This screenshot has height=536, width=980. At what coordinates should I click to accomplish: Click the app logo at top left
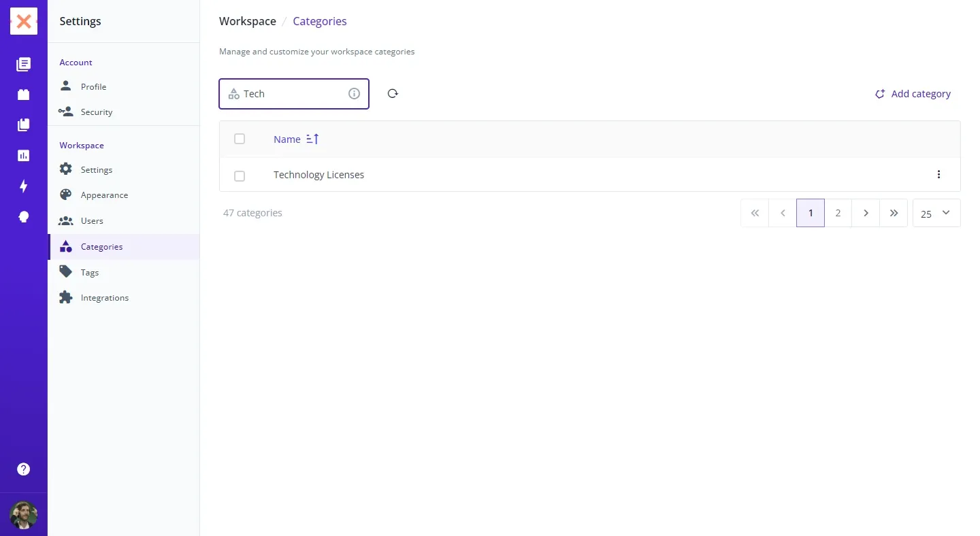[24, 22]
